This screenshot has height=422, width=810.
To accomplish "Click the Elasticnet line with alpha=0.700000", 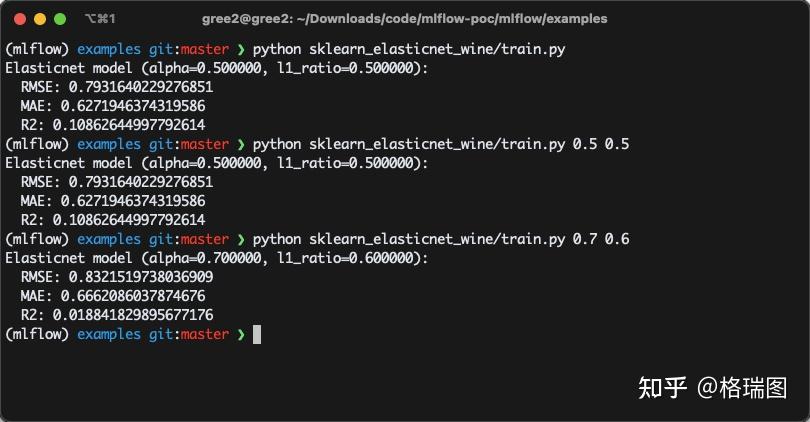I will pos(216,258).
